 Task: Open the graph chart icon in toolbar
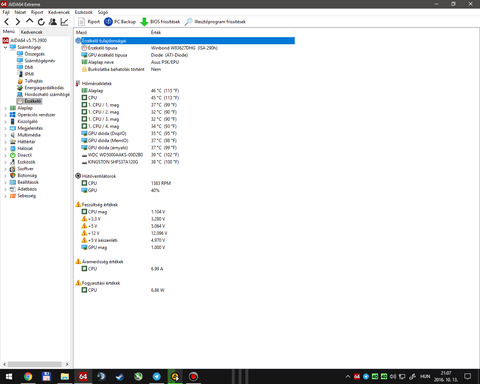coord(64,22)
